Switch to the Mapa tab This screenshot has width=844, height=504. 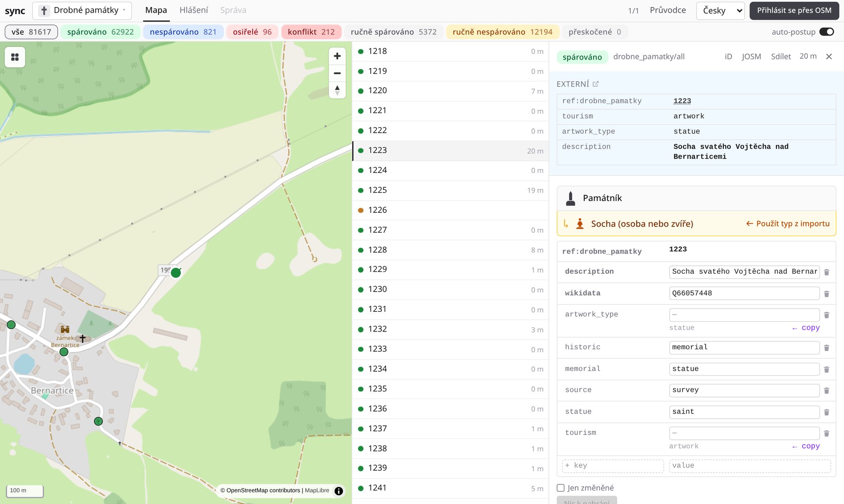point(156,10)
